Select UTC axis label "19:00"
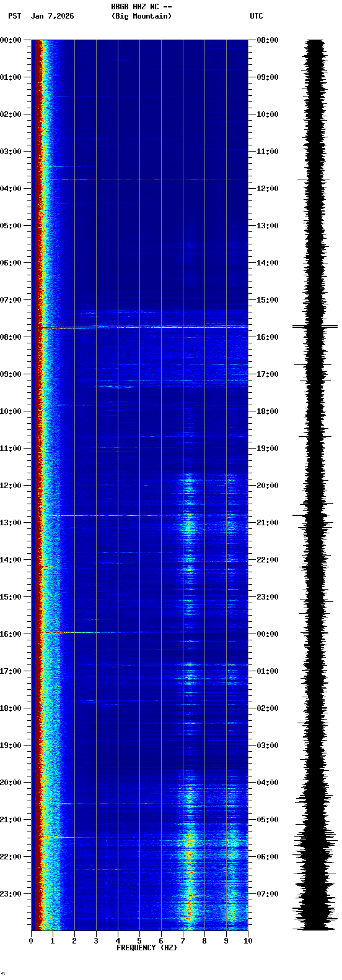 pos(268,449)
